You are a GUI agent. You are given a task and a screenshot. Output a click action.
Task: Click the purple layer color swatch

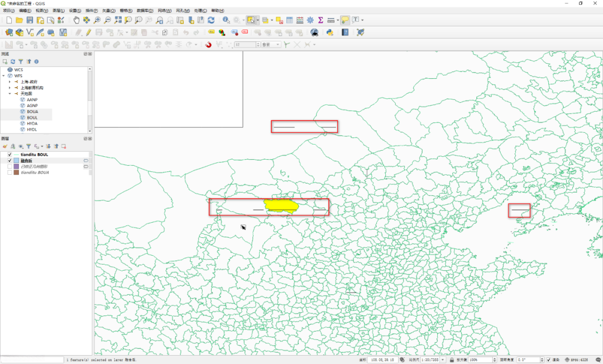[x=16, y=166]
